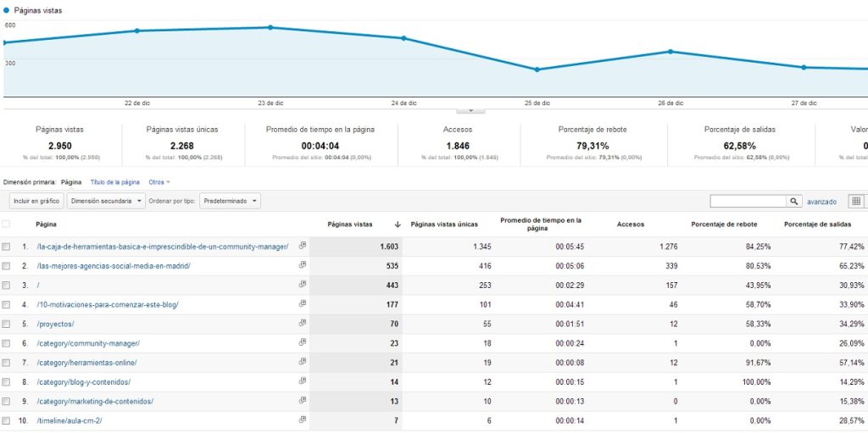Check the box for row 1 caja-de-herramientas page
This screenshot has height=433, width=868.
coord(6,247)
